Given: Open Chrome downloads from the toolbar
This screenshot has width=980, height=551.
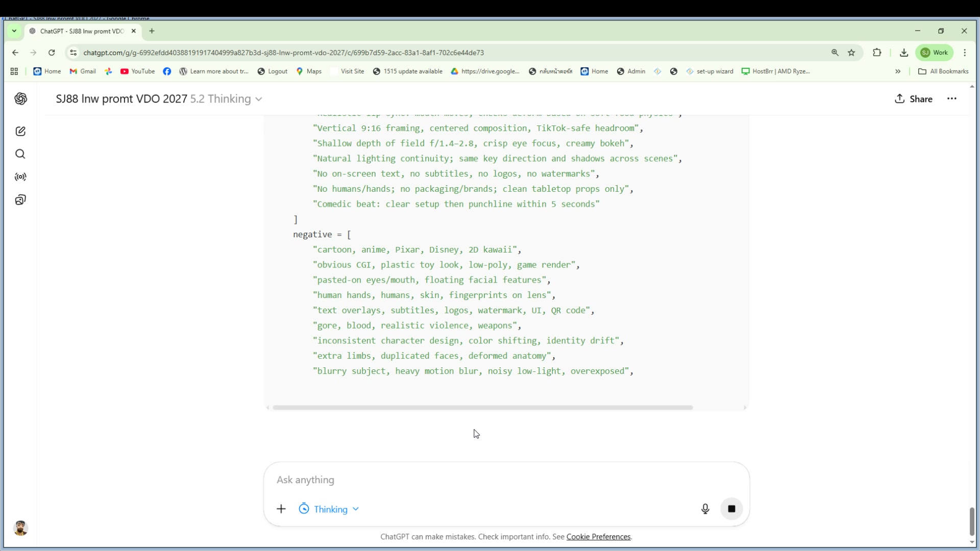Looking at the screenshot, I should 904,53.
